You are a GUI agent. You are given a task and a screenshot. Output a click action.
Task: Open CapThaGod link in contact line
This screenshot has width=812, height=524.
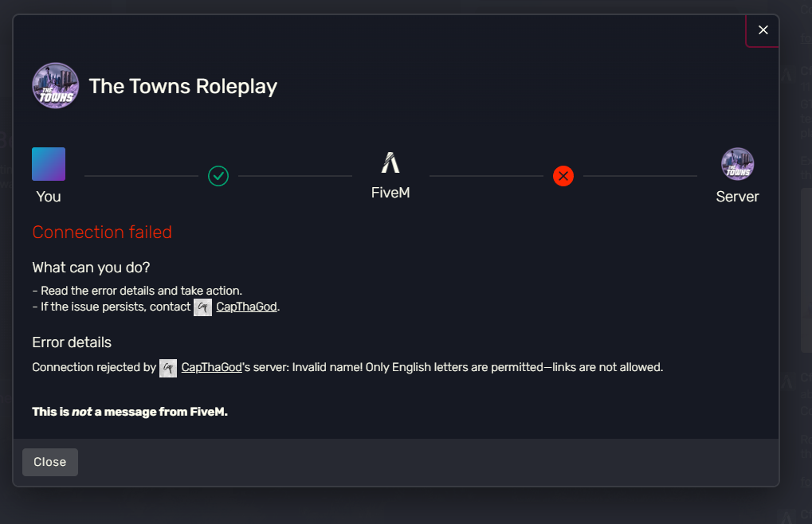[246, 307]
